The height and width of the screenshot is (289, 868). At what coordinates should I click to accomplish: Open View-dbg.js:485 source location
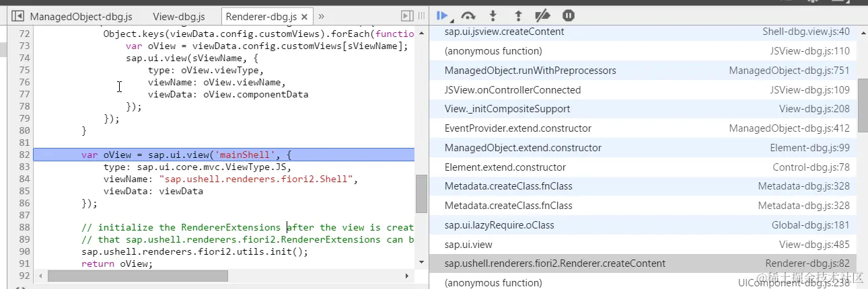(814, 245)
